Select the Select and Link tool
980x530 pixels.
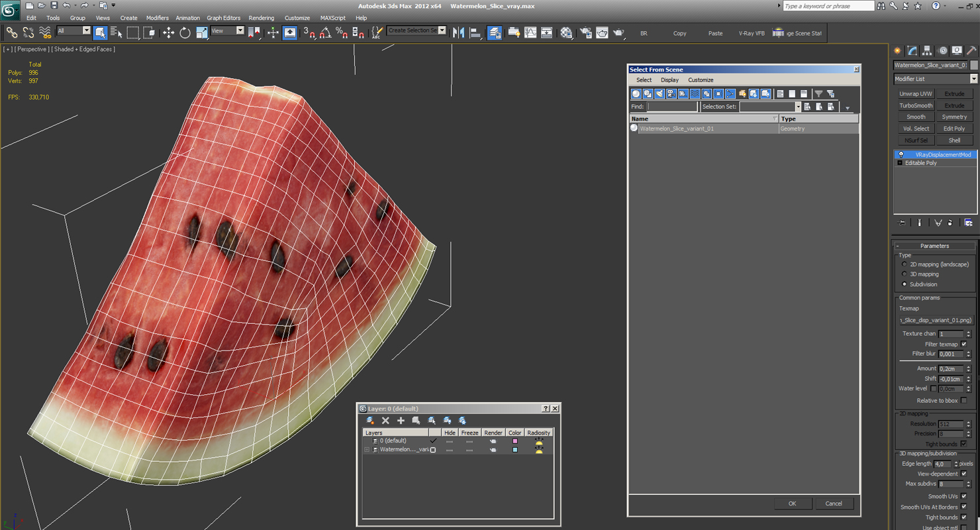pos(12,32)
